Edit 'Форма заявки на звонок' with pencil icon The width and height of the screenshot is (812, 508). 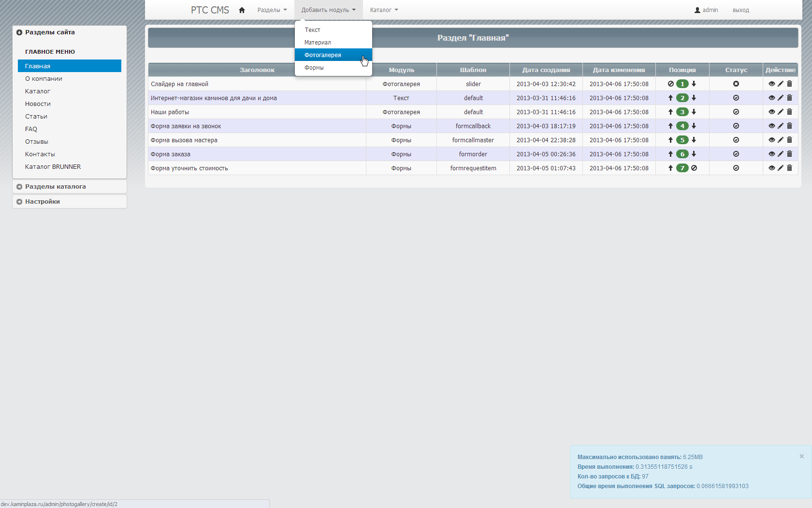click(x=780, y=126)
